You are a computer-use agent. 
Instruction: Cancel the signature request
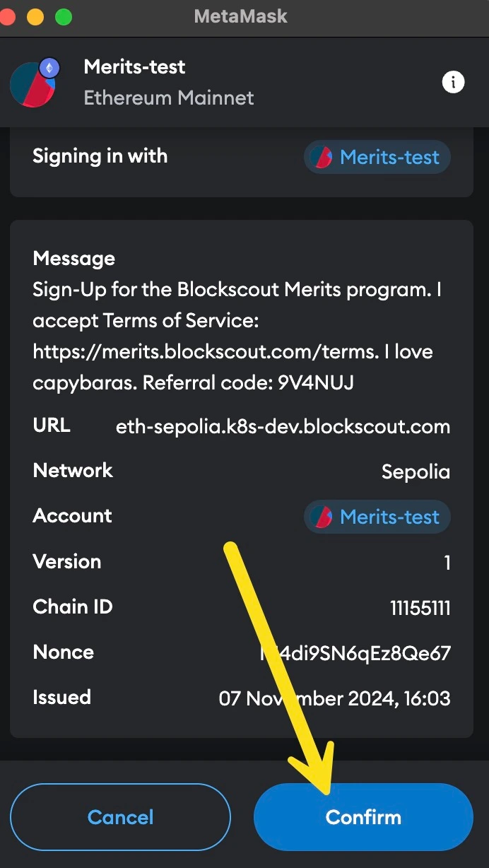[x=120, y=817]
